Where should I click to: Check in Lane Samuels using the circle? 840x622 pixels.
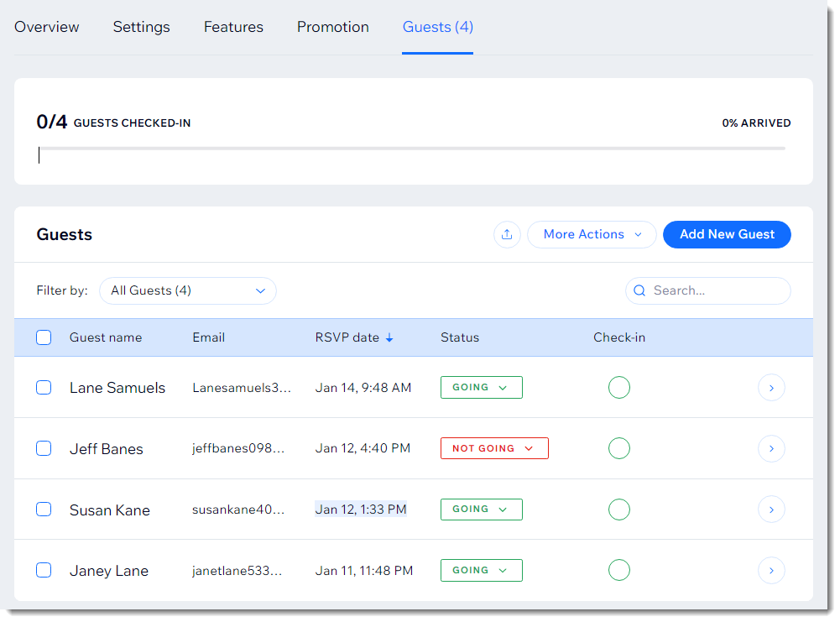pos(618,387)
